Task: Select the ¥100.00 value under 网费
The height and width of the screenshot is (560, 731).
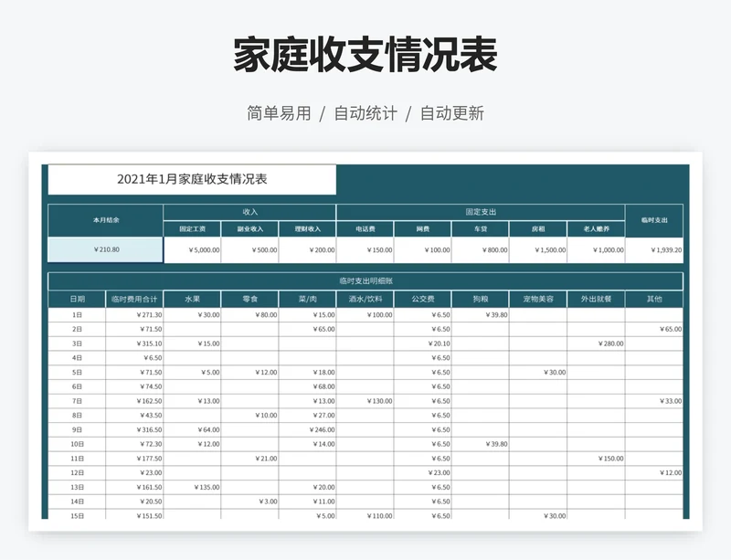Action: tap(423, 250)
